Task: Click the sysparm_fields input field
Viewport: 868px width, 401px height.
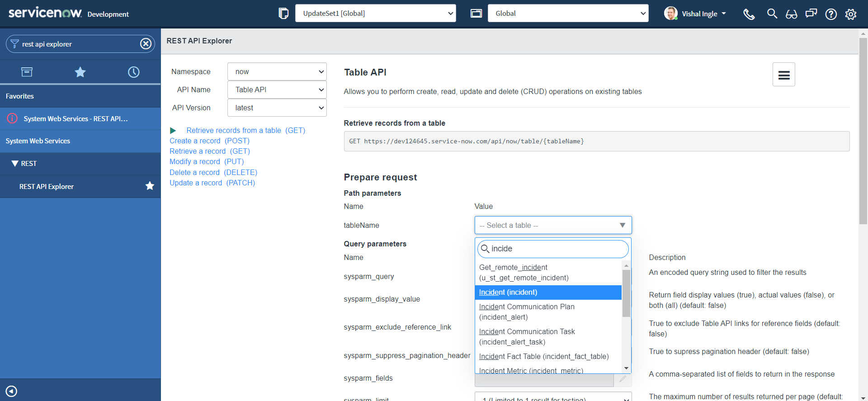Action: (544, 379)
